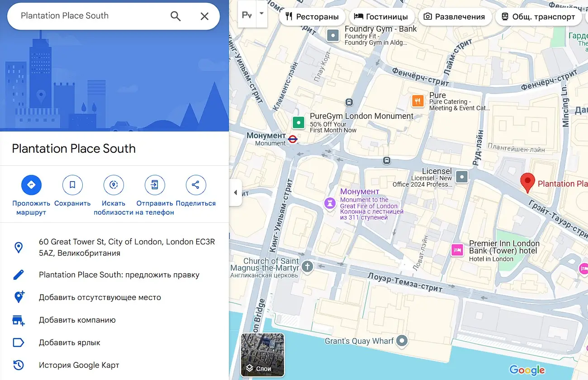588x380 pixels.
Task: Select the Рестораны filter chip
Action: click(312, 17)
